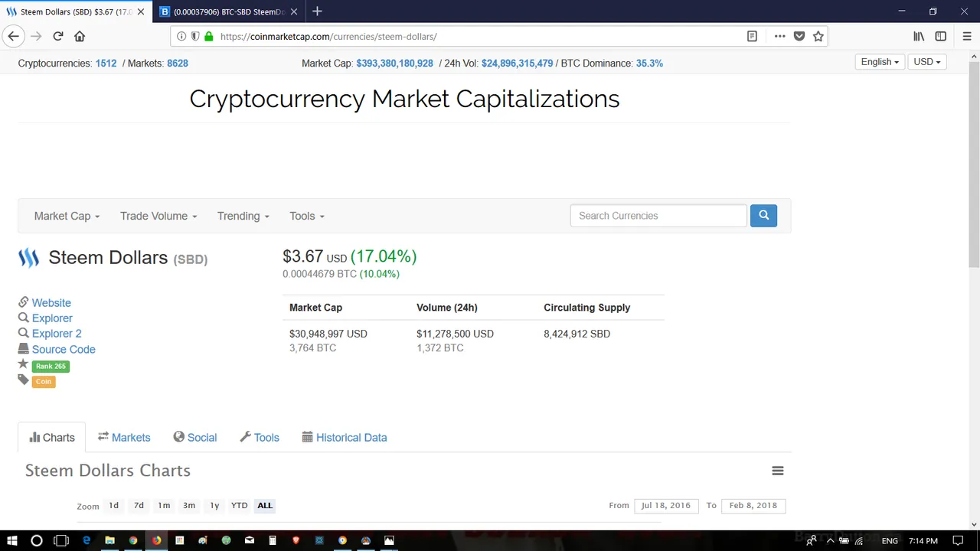Reload the page with the refresh icon
This screenshot has width=980, height=551.
pyautogui.click(x=57, y=36)
